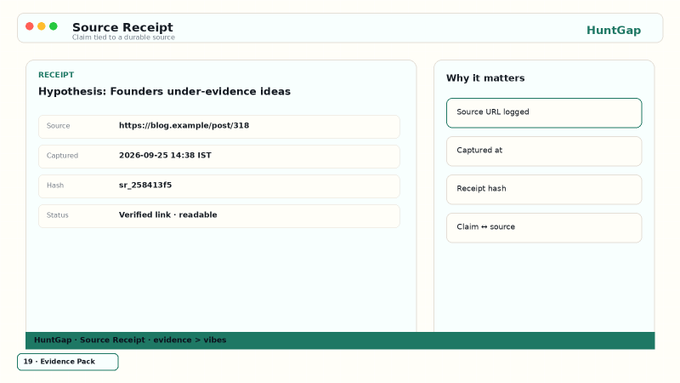Click the green RECEIPT section label
Screen dimensions: 680x383
[x=56, y=75]
